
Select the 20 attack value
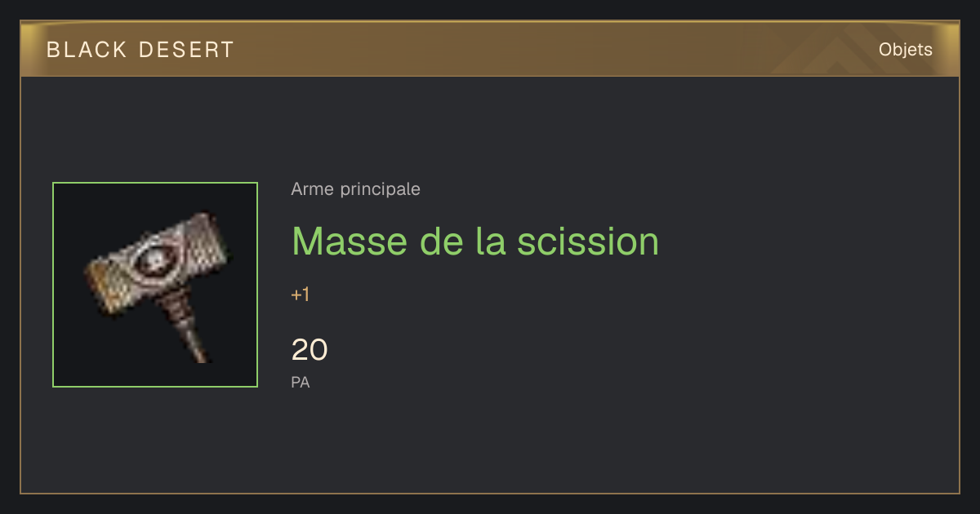(x=310, y=350)
